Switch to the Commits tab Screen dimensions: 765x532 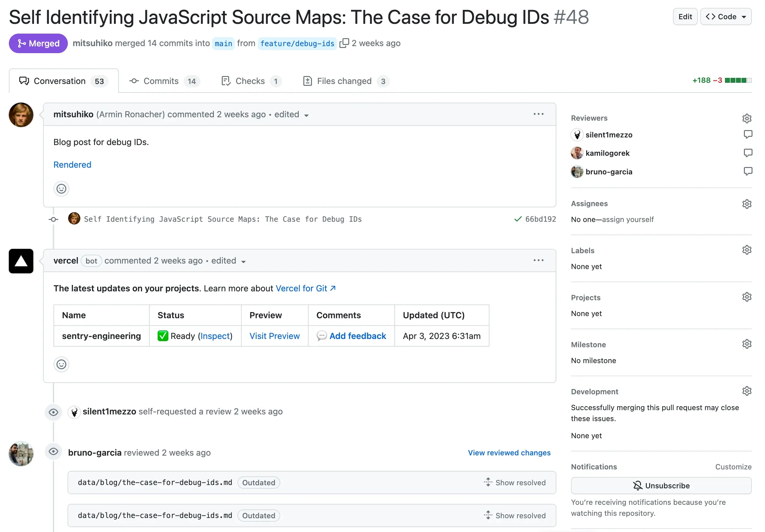(x=165, y=81)
